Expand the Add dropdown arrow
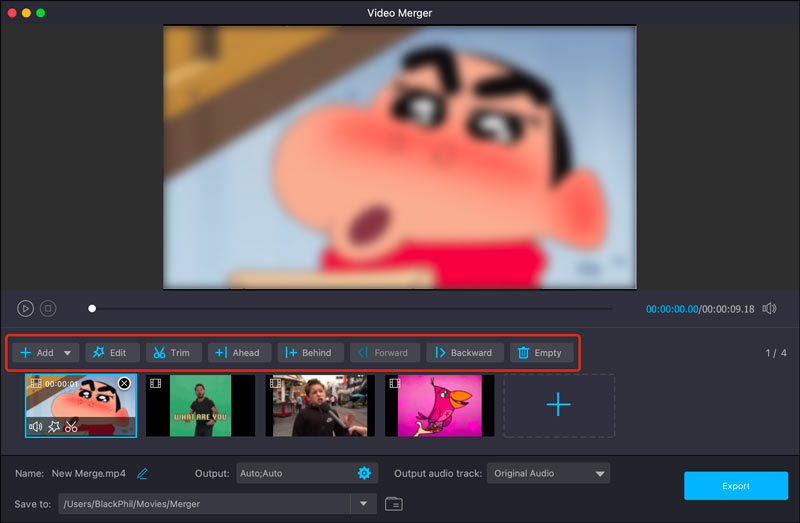The height and width of the screenshot is (523, 800). tap(68, 353)
